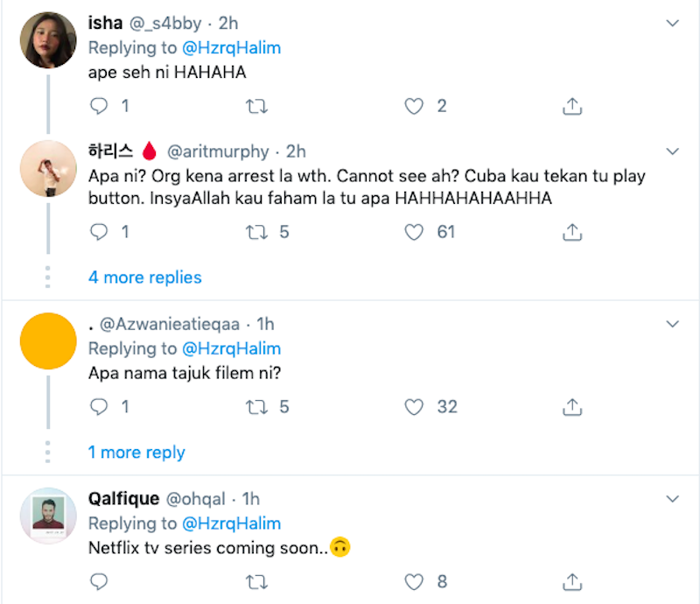
Task: Show "1 more reply" thread
Action: (x=136, y=453)
